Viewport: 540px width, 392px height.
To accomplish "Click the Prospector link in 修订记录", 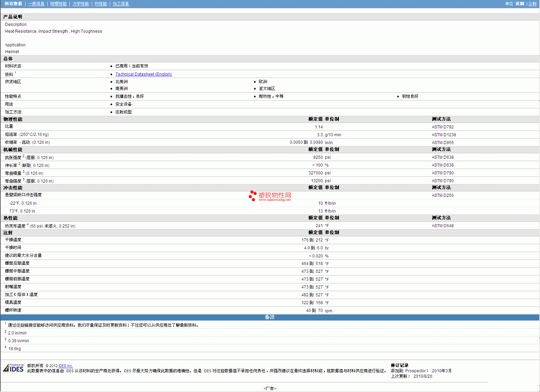I will click(x=415, y=371).
